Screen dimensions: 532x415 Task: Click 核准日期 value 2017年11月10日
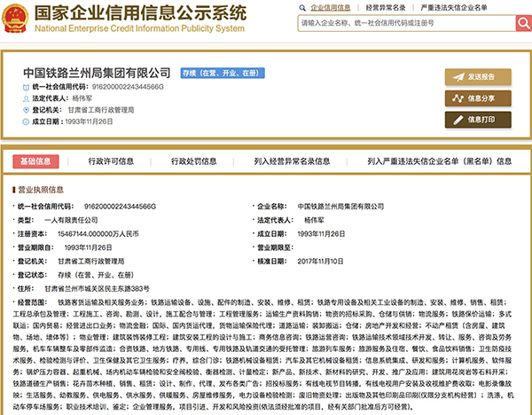(321, 262)
